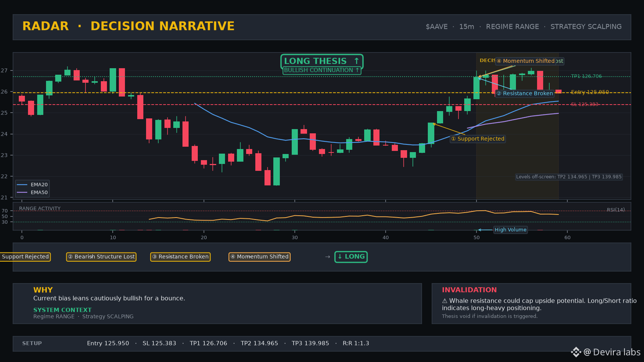This screenshot has width=644, height=362.
Task: Select the Support Rejected annotation on the price chart
Action: [x=478, y=139]
